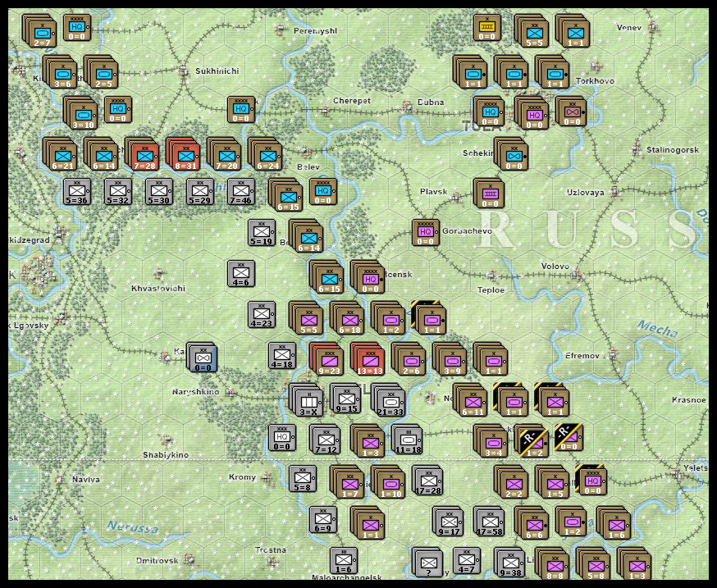Select the yellow artillery unit in the top row
The image size is (717, 588).
[487, 27]
